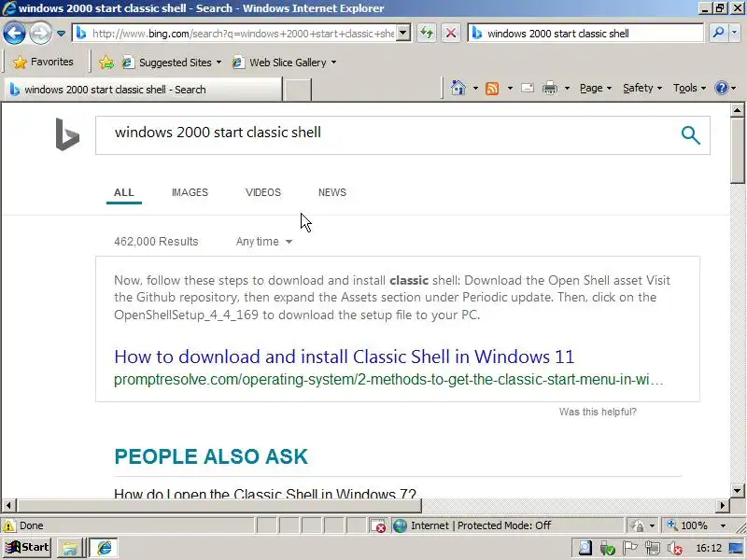Image resolution: width=747 pixels, height=560 pixels.
Task: Click the status bar privacy lock icon
Action: (637, 525)
